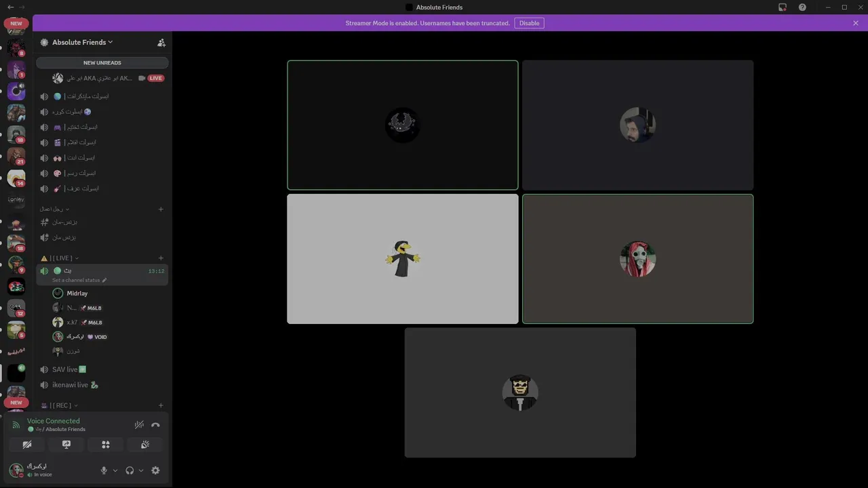This screenshot has width=868, height=488.
Task: Select the user with VOID tag
Action: (102, 337)
